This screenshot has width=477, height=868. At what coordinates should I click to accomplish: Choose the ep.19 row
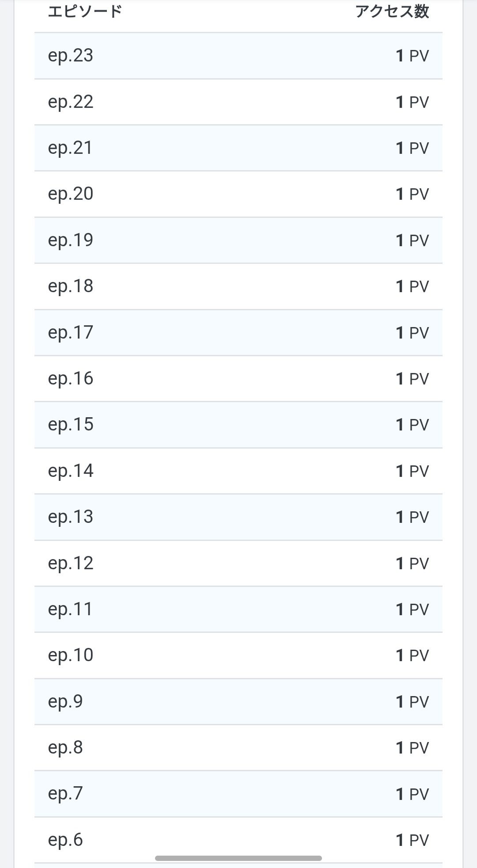[238, 240]
